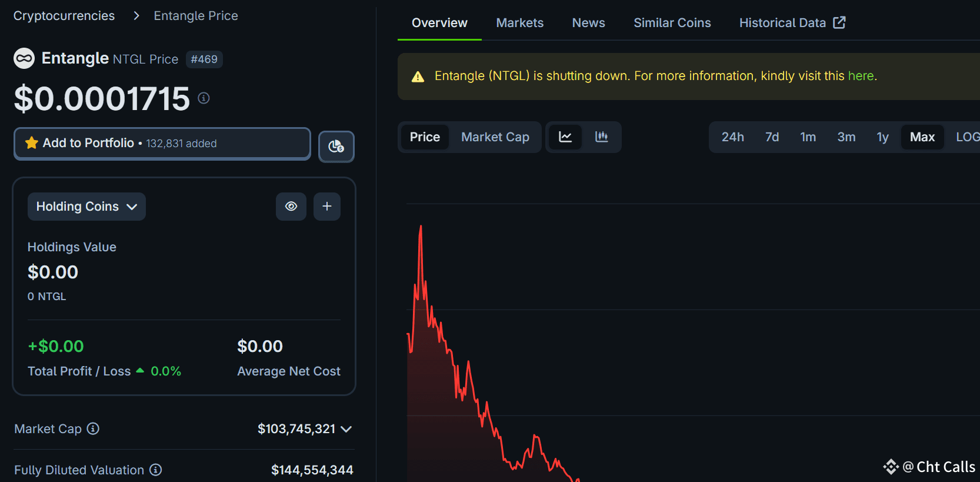Screen dimensions: 980x482
Task: Set chart range to 24h
Action: pyautogui.click(x=733, y=137)
